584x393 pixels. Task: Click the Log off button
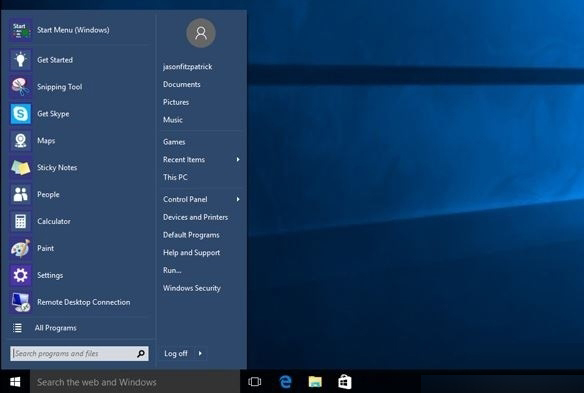tap(176, 354)
